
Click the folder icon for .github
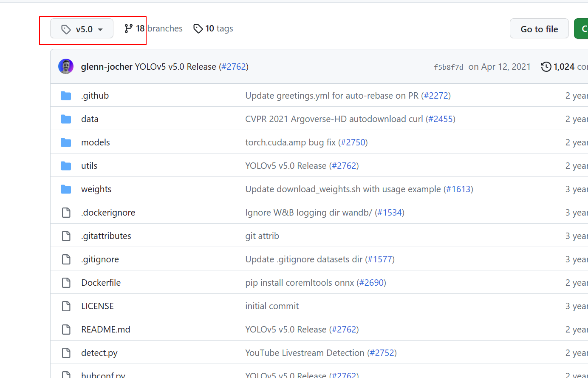tap(66, 96)
